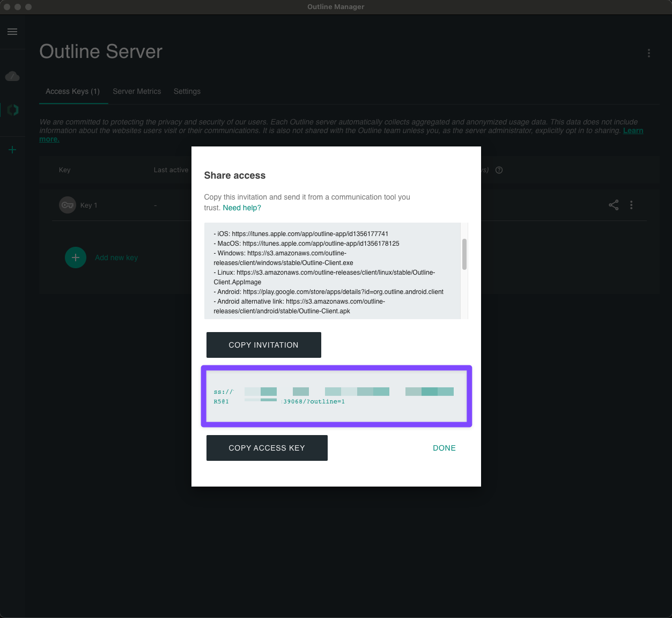Click the ss:// access key text box

pos(336,396)
